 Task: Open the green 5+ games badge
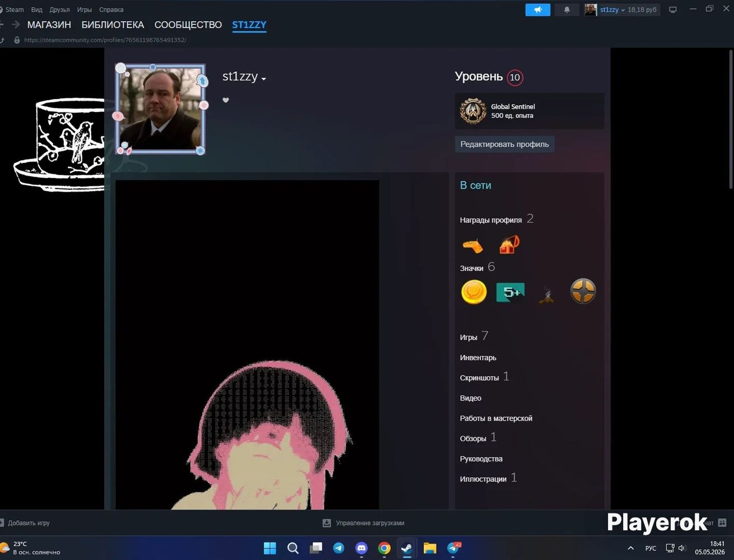pos(510,292)
